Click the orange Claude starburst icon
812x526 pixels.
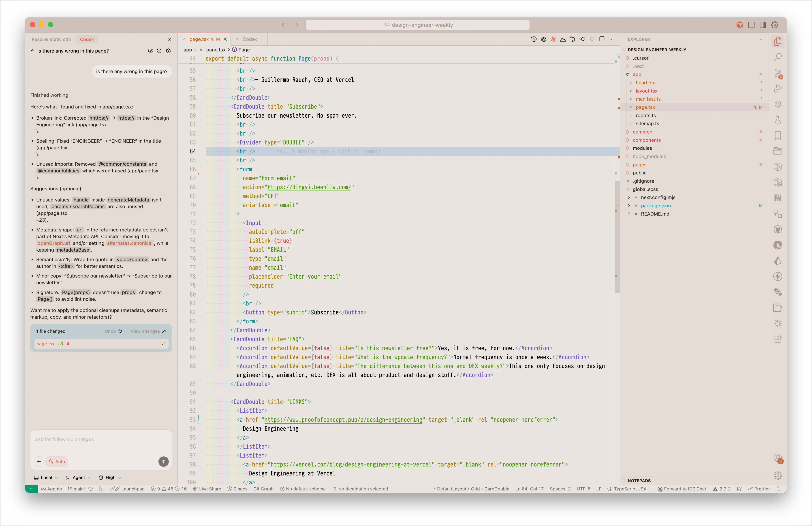(x=553, y=39)
